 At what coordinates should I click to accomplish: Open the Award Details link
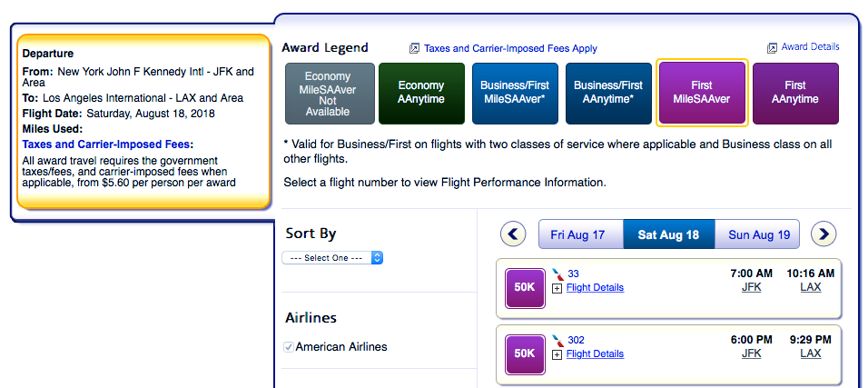click(x=810, y=47)
